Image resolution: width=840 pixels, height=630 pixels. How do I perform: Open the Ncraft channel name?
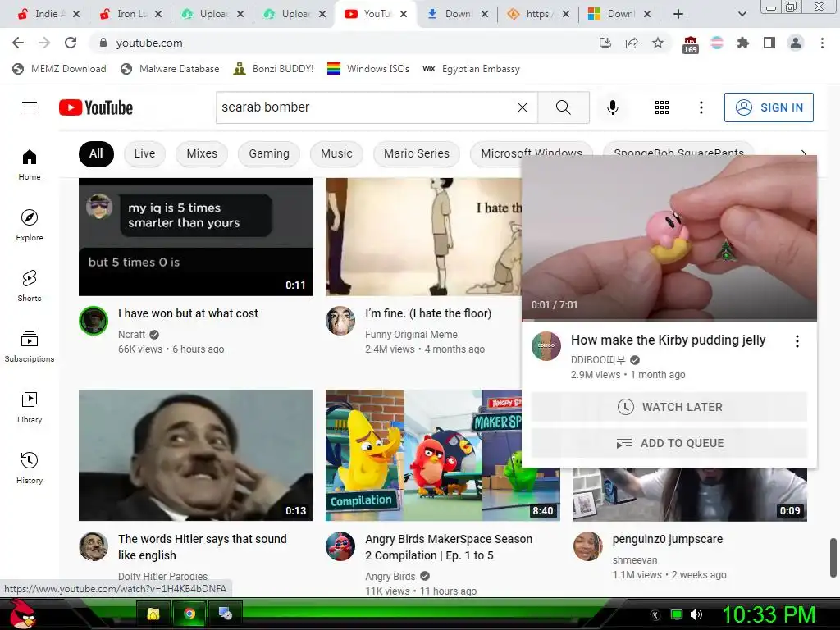pyautogui.click(x=131, y=335)
